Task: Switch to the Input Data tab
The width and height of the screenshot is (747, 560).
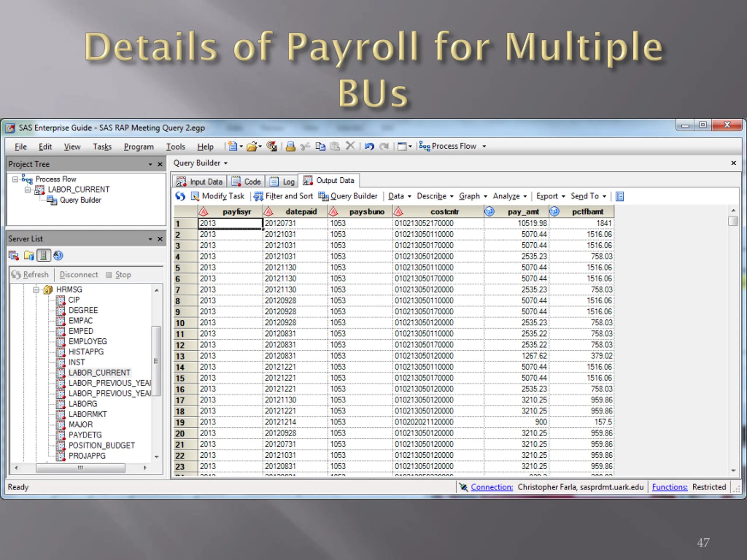Action: (x=200, y=182)
